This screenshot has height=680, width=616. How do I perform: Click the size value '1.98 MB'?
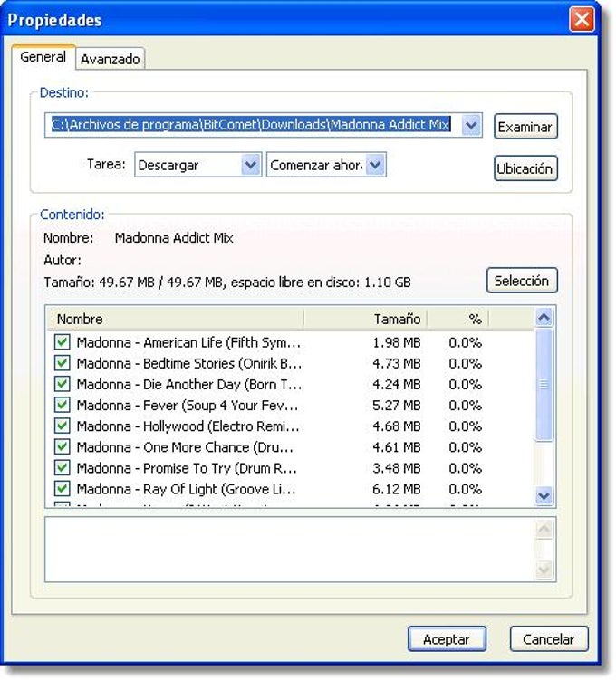(x=397, y=342)
